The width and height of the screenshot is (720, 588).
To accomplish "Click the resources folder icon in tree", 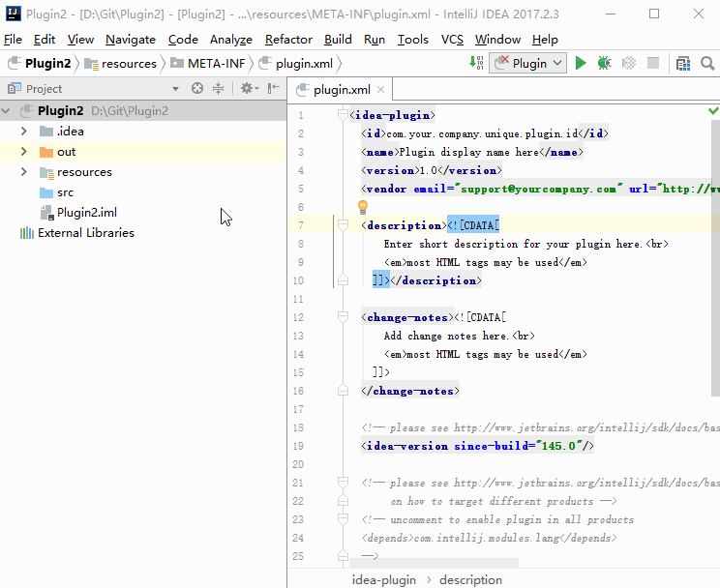I will (x=46, y=172).
